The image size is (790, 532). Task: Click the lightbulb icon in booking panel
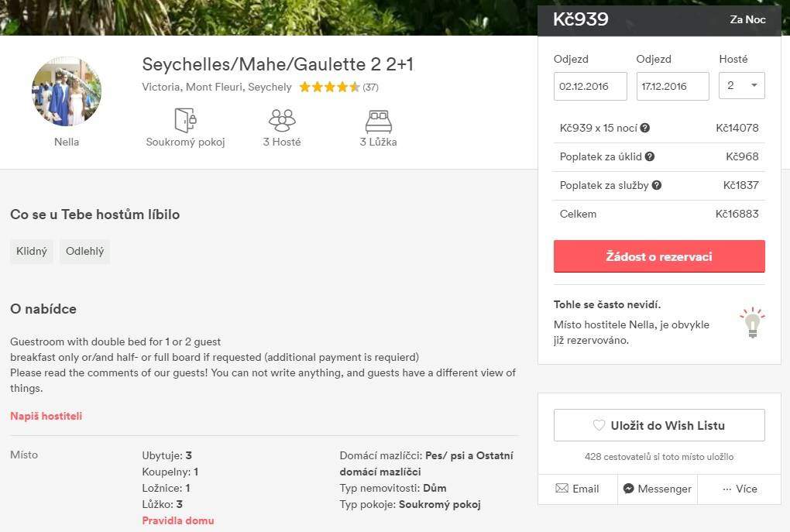click(x=751, y=322)
